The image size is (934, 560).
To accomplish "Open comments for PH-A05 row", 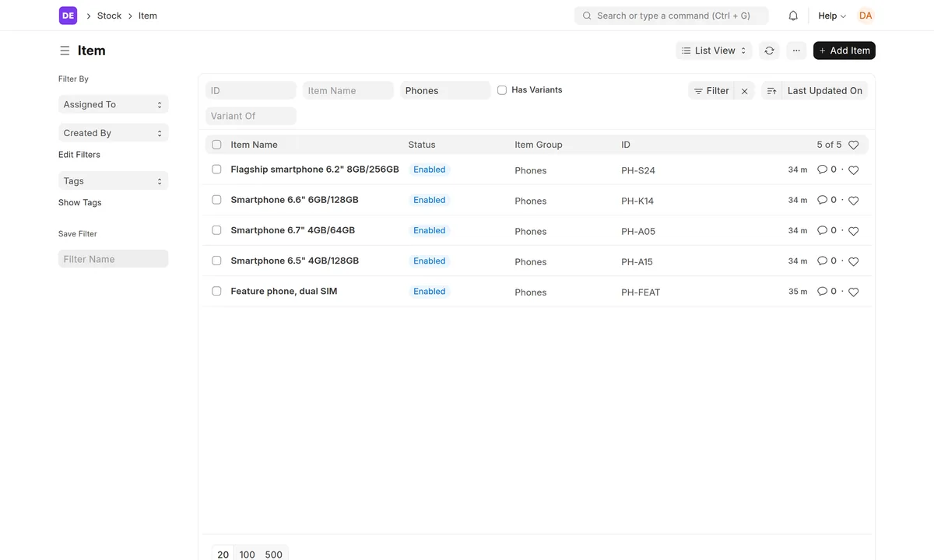I will pyautogui.click(x=827, y=230).
